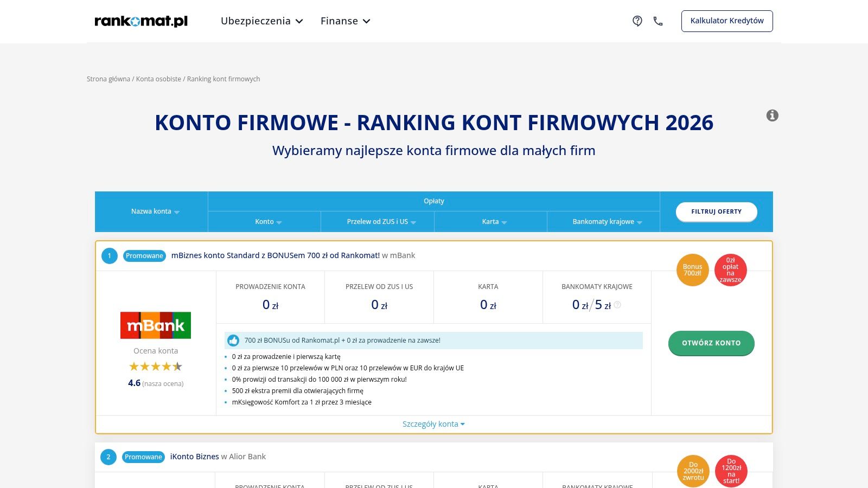868x488 pixels.
Task: Click the green OTWÓRZ KONTO button
Action: pyautogui.click(x=711, y=343)
